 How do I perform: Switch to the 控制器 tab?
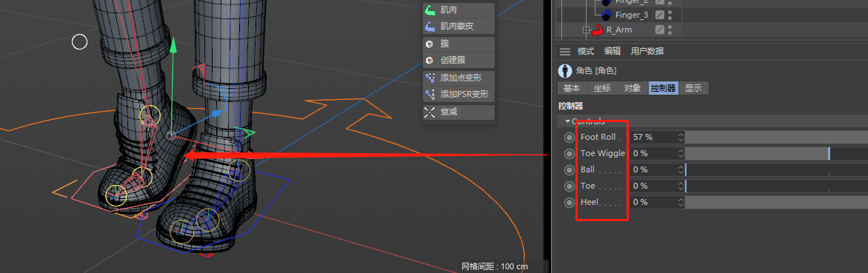(x=663, y=88)
